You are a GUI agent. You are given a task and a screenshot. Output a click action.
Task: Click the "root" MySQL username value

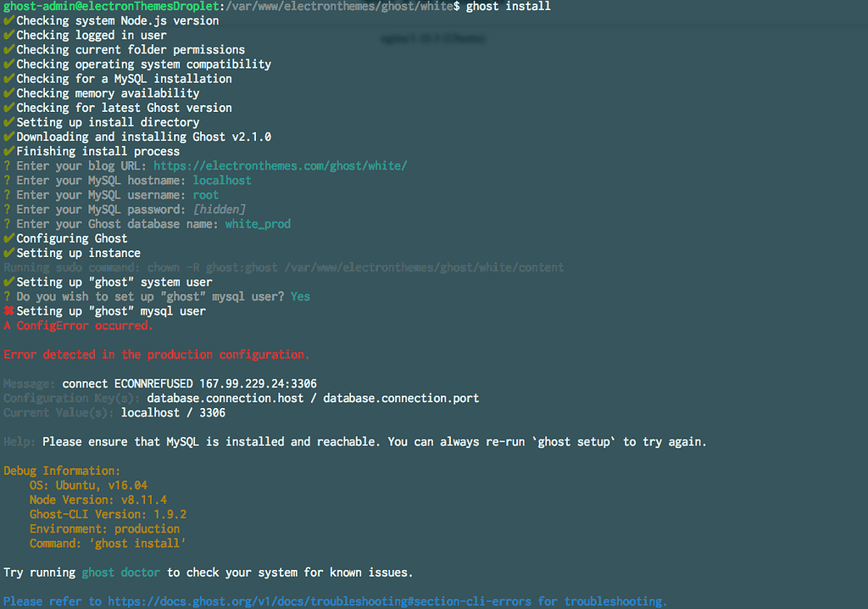pos(205,194)
